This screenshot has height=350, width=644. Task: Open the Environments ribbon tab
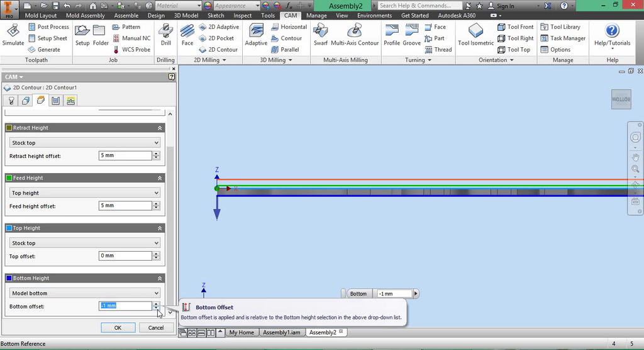tap(375, 16)
